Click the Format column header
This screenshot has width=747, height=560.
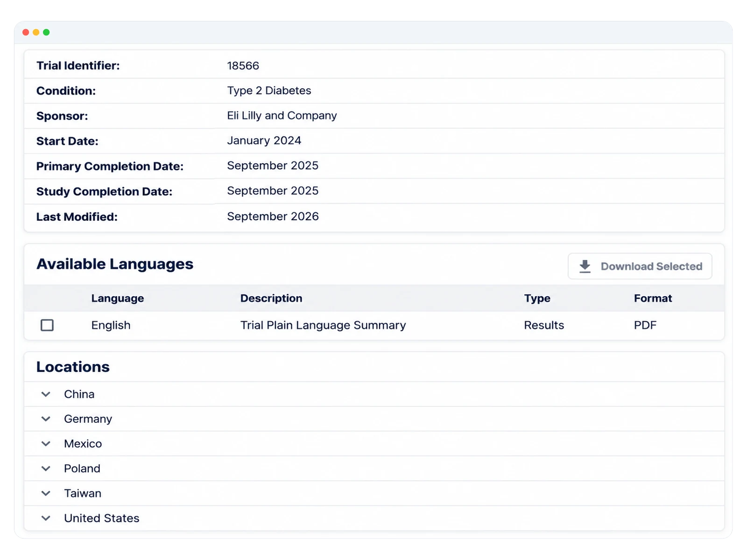click(x=653, y=298)
